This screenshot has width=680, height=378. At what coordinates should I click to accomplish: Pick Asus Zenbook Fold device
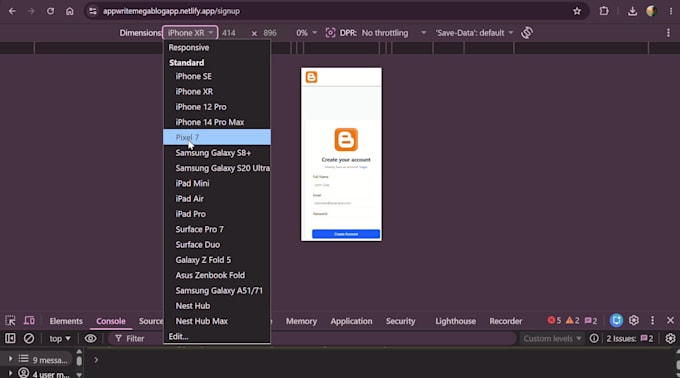(217, 275)
